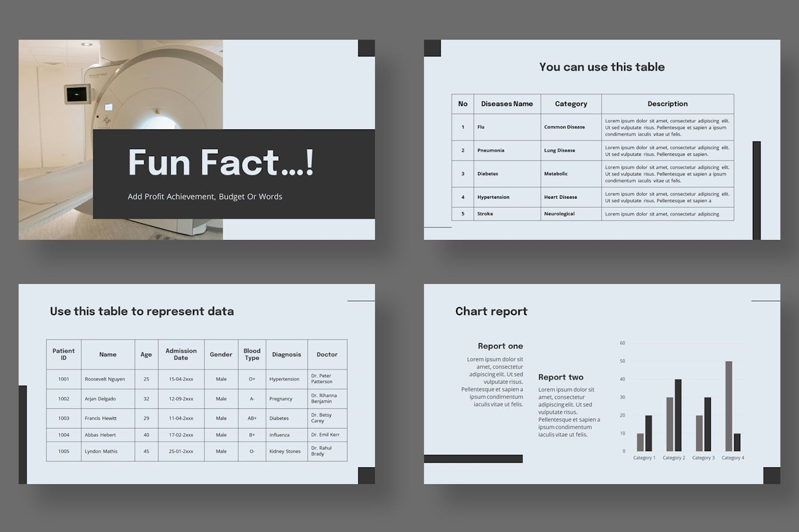
Task: Click the 'Patient ID' column header
Action: [64, 354]
